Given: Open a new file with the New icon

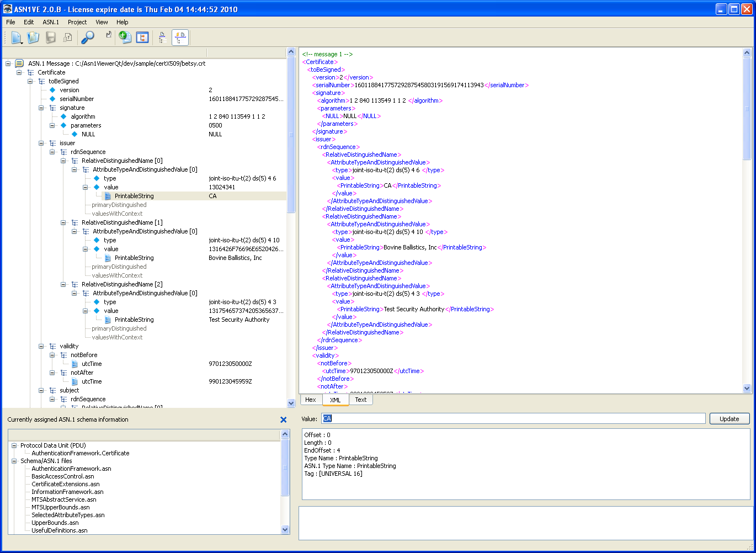Looking at the screenshot, I should 17,37.
